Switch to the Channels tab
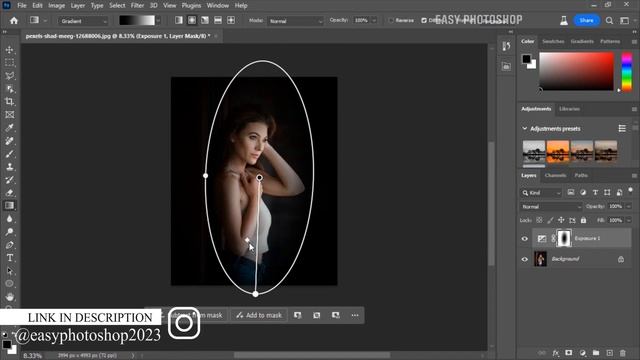The height and width of the screenshot is (360, 640). pyautogui.click(x=555, y=175)
